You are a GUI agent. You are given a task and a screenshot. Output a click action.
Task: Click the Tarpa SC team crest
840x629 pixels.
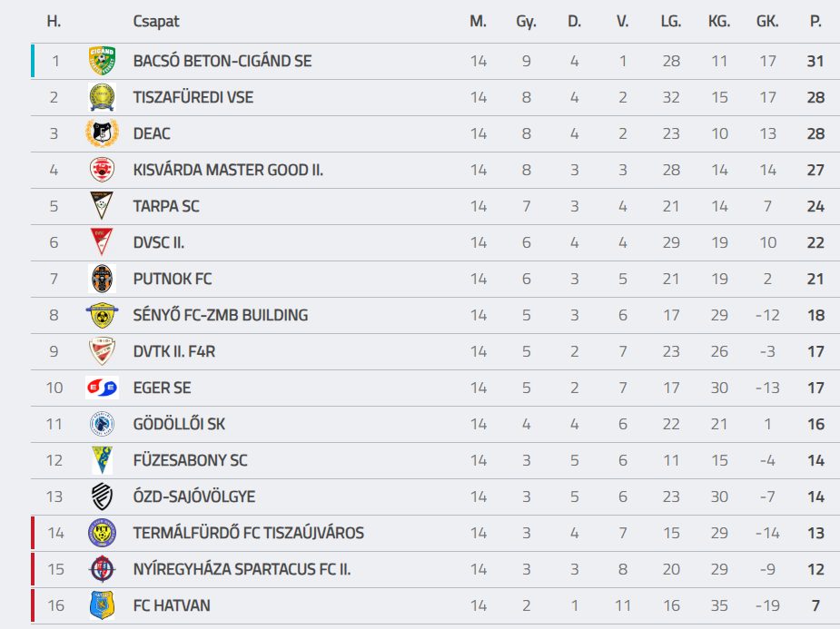click(x=102, y=206)
